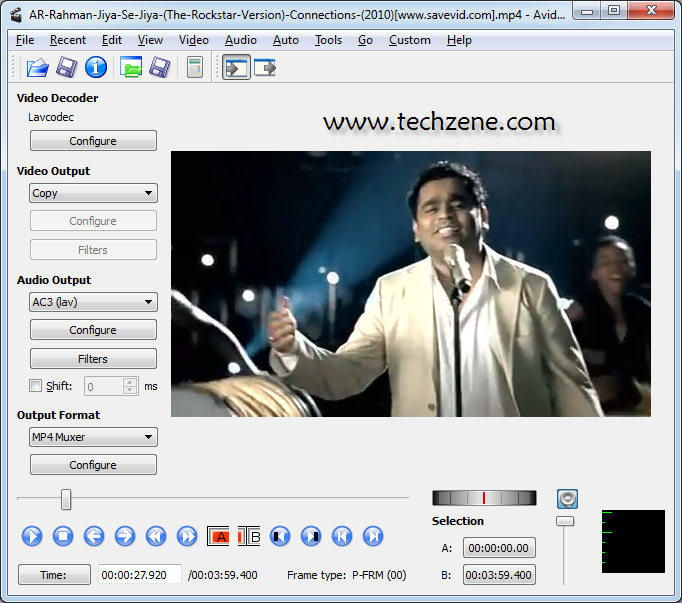
Task: Click the Save video floppy icon
Action: pyautogui.click(x=67, y=68)
